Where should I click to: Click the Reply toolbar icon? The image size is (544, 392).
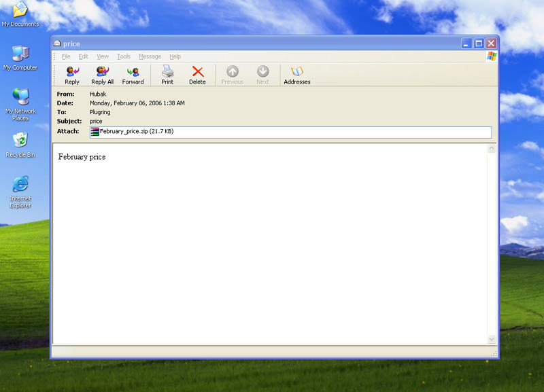72,74
